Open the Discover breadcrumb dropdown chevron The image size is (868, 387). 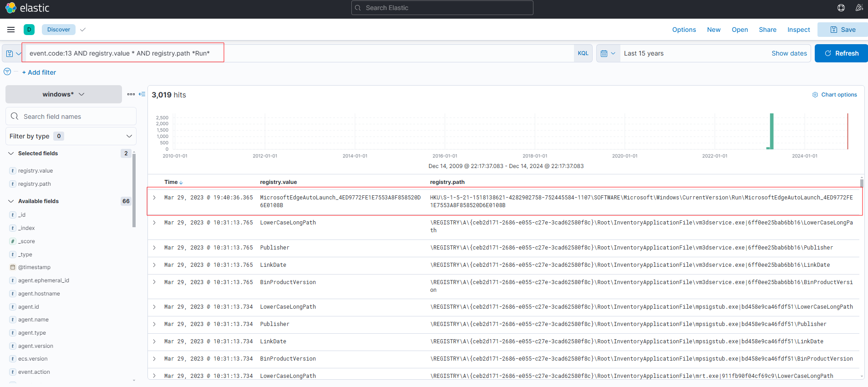83,30
